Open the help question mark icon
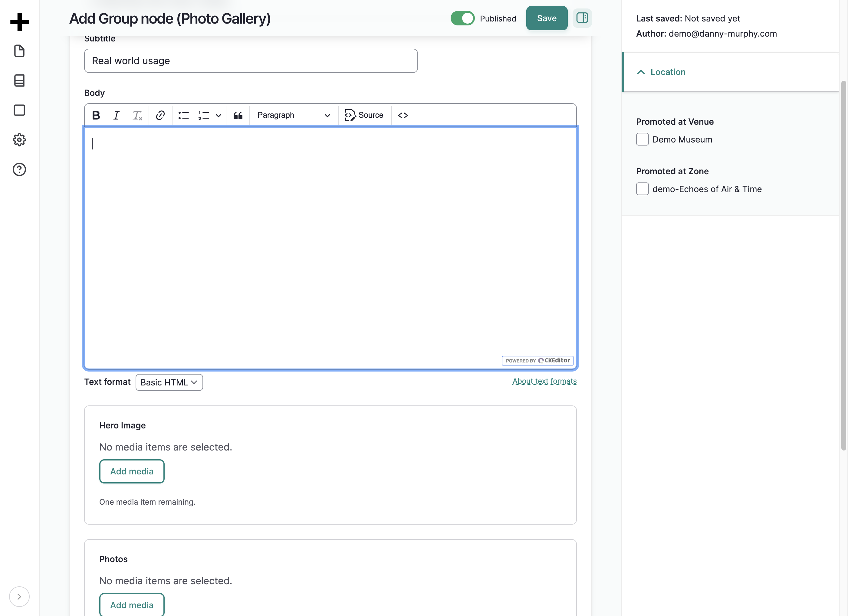Image resolution: width=848 pixels, height=616 pixels. pyautogui.click(x=19, y=170)
